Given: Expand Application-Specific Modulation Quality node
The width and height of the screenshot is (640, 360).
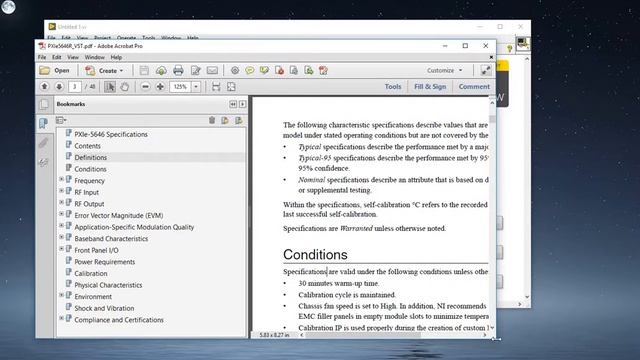Looking at the screenshot, I should pos(61,225).
